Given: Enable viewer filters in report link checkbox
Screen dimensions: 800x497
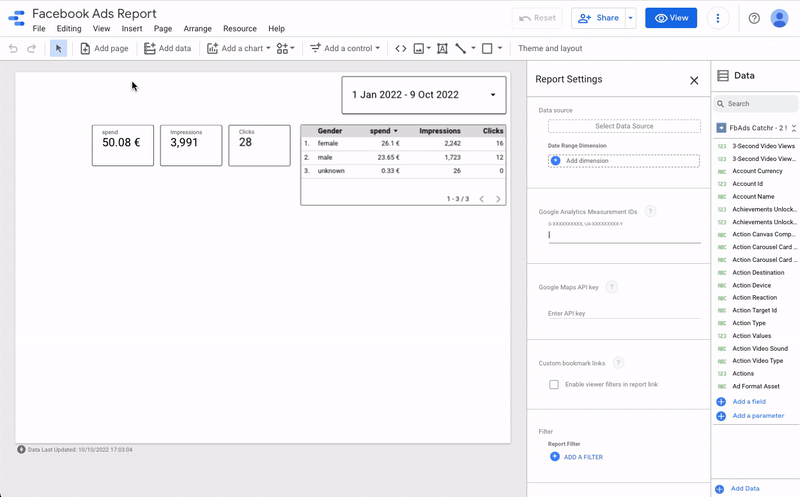Looking at the screenshot, I should click(554, 384).
